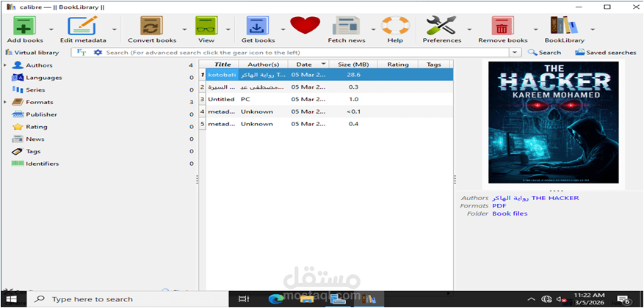Screen dimensions: 644x308
Task: Open the Edit metadata dropdown arrow
Action: pyautogui.click(x=114, y=29)
